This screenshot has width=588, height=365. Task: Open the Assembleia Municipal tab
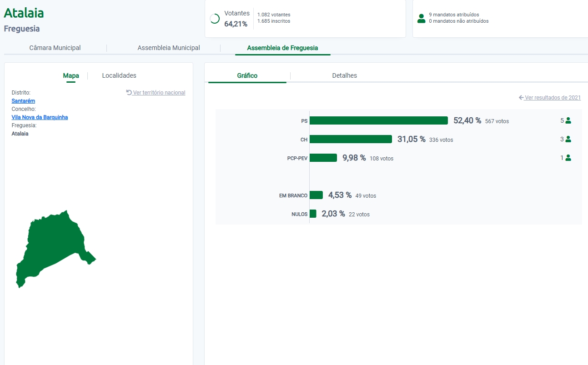(169, 48)
